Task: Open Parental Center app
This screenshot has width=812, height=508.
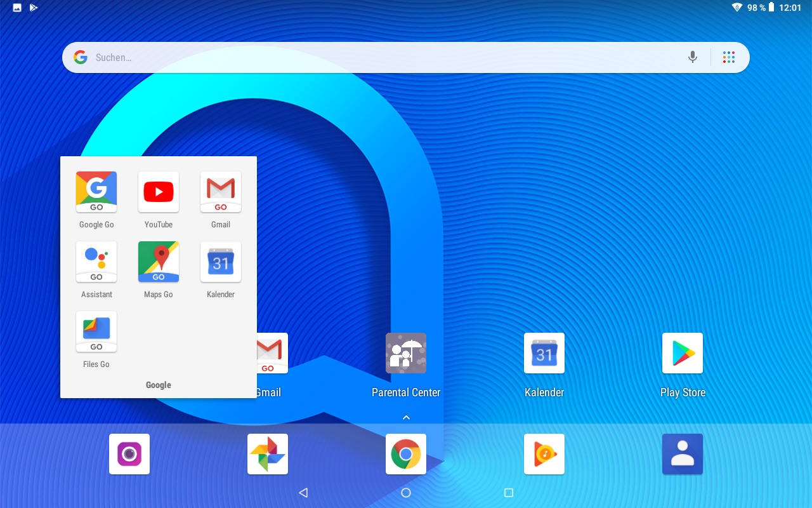Action: (x=406, y=353)
